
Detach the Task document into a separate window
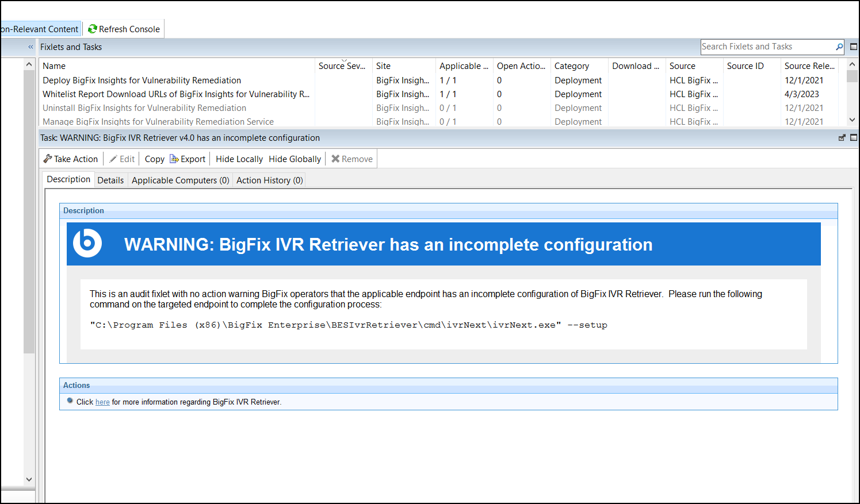[x=842, y=138]
